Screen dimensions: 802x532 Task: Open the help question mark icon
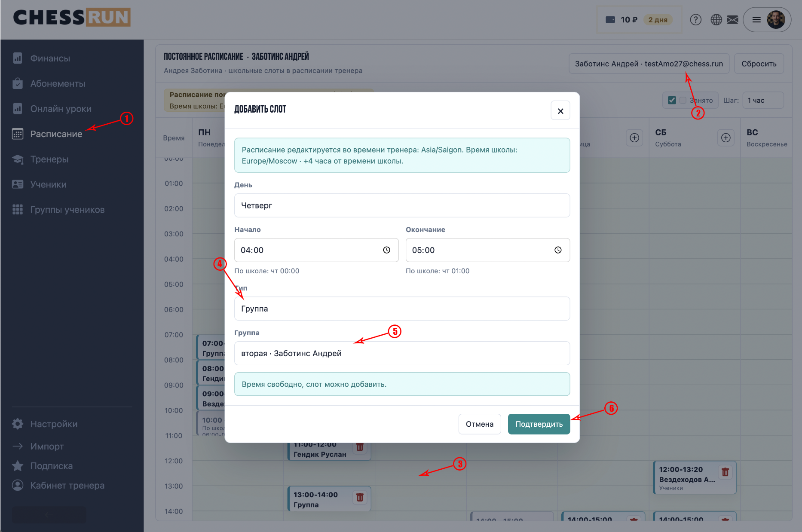pos(695,20)
